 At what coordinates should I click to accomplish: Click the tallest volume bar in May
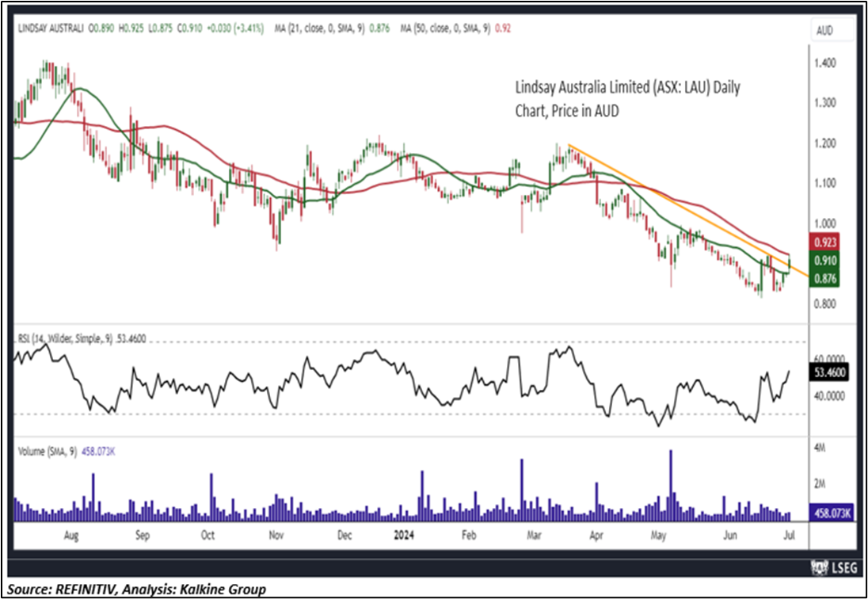point(671,486)
